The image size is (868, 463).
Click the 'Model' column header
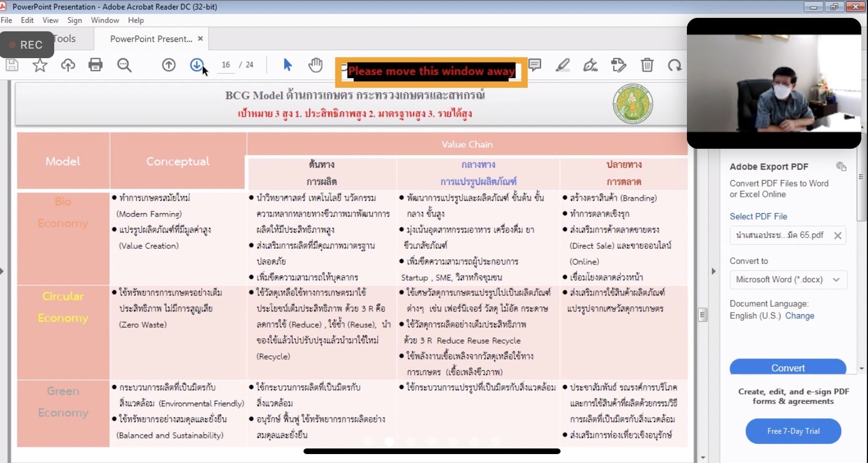click(x=63, y=161)
